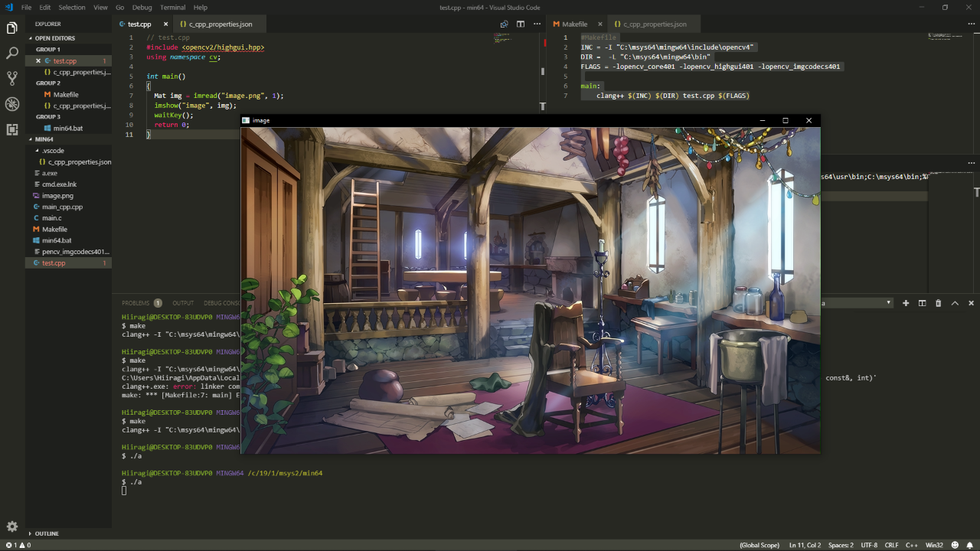Change end of line sequence CRLF
980x551 pixels.
pyautogui.click(x=892, y=545)
